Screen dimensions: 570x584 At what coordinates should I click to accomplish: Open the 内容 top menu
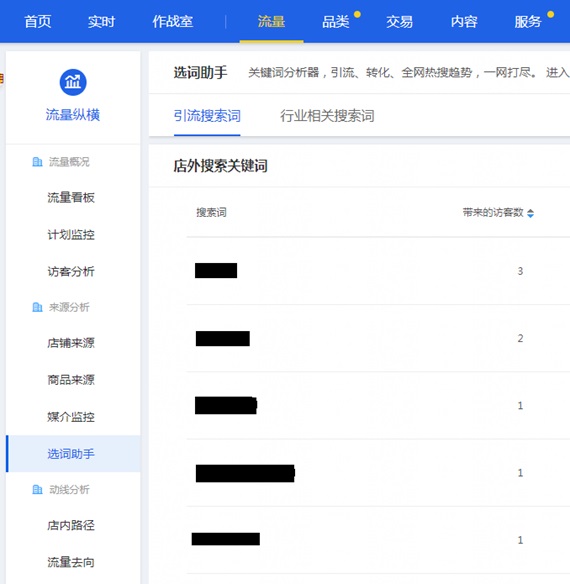[x=464, y=22]
